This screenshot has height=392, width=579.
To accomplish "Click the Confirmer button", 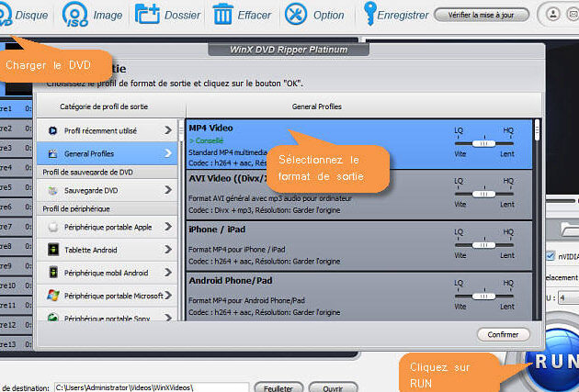I will 504,334.
